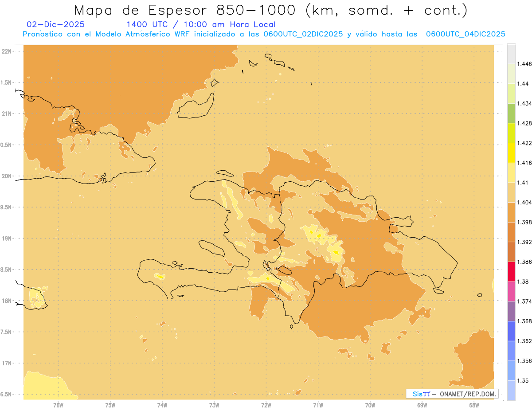Pick the gray legend swatch above 1.446
The image size is (532, 411).
511,54
